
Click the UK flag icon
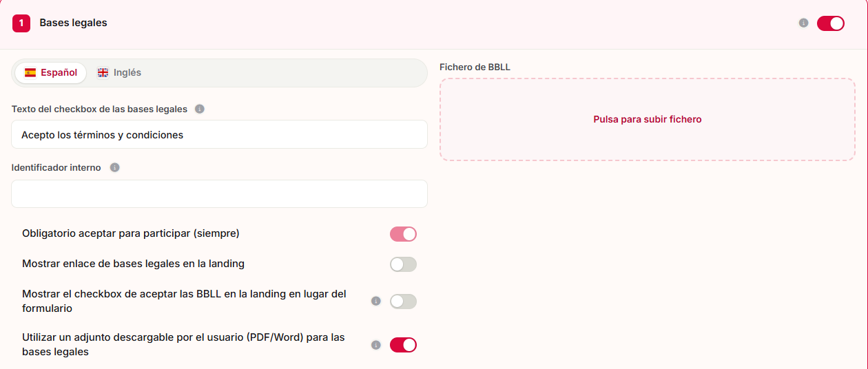103,72
